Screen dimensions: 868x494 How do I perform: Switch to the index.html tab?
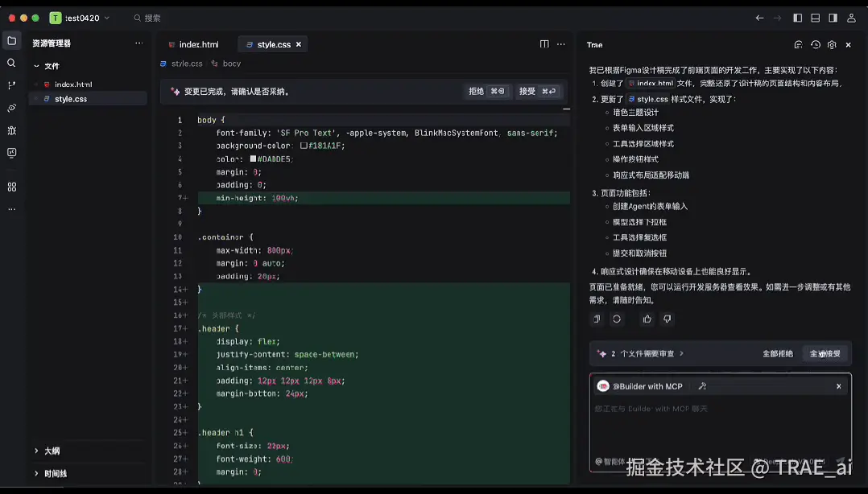point(193,45)
